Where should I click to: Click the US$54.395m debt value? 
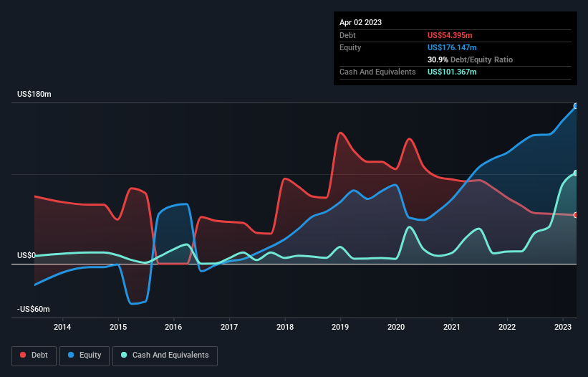[x=450, y=35]
